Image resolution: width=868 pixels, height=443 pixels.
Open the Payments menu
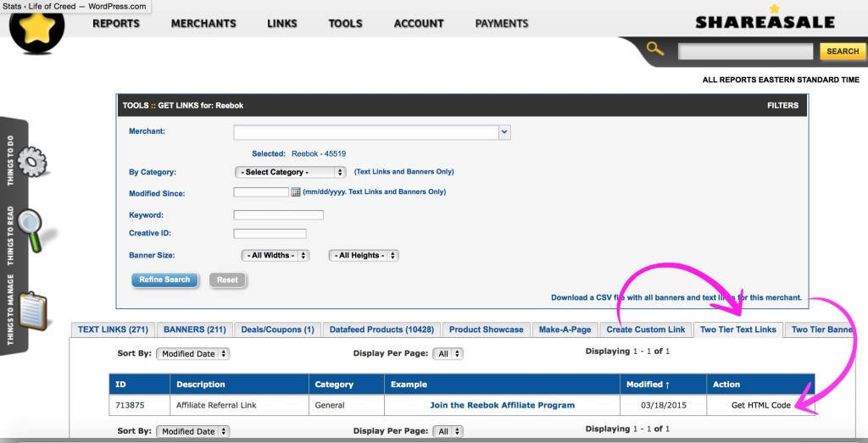504,24
